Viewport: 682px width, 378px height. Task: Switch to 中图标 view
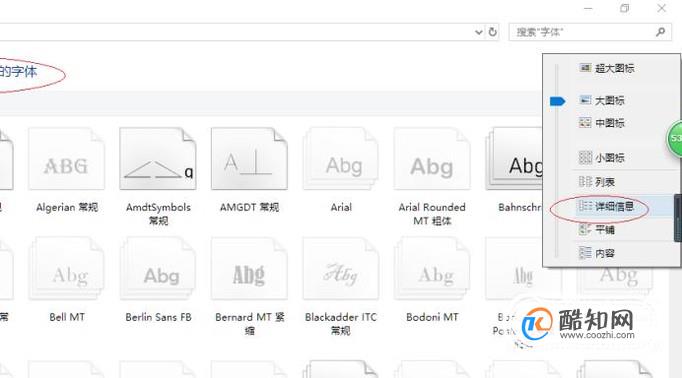click(602, 123)
